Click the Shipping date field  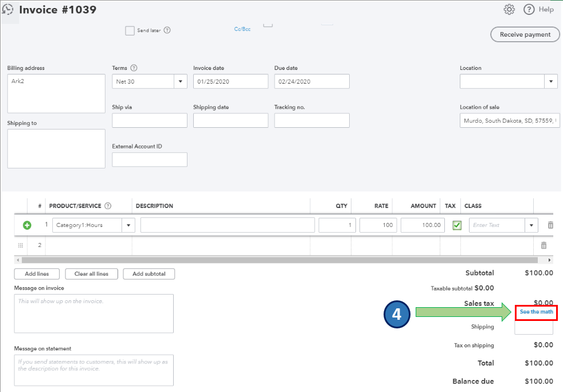[x=230, y=120]
